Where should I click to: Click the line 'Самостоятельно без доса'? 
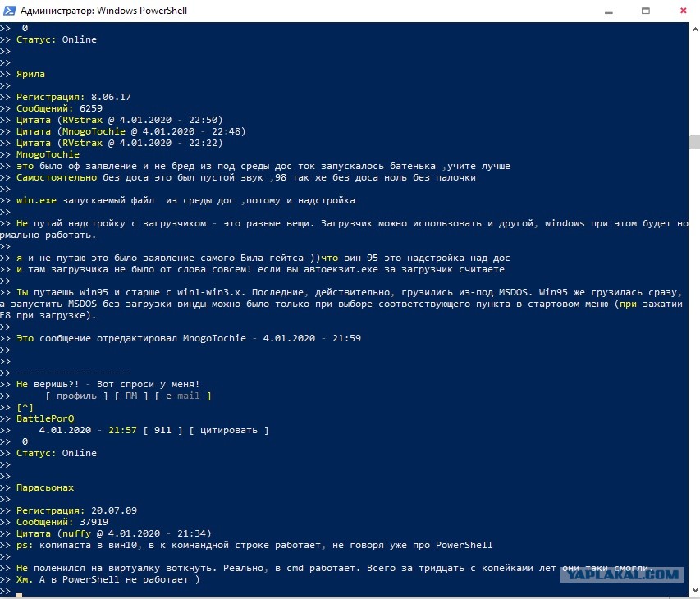point(246,177)
